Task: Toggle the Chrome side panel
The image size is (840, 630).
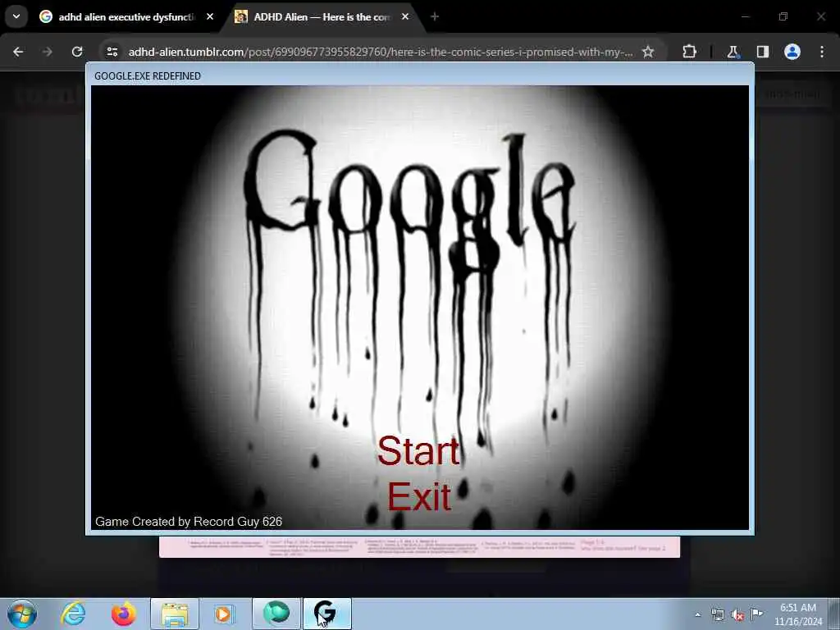Action: (762, 52)
